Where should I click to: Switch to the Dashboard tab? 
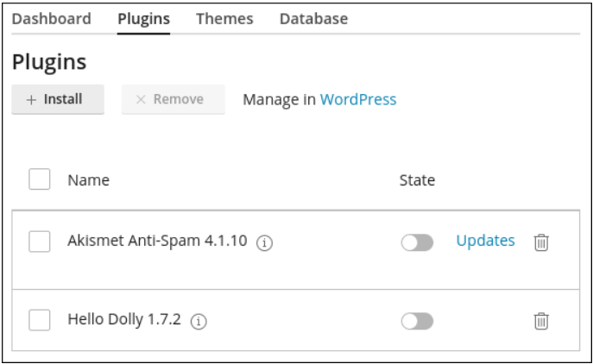51,18
